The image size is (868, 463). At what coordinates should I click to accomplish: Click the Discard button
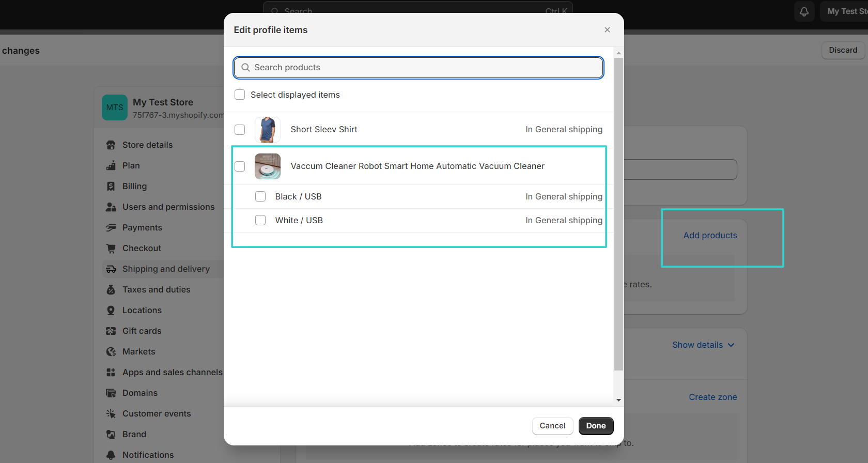843,50
